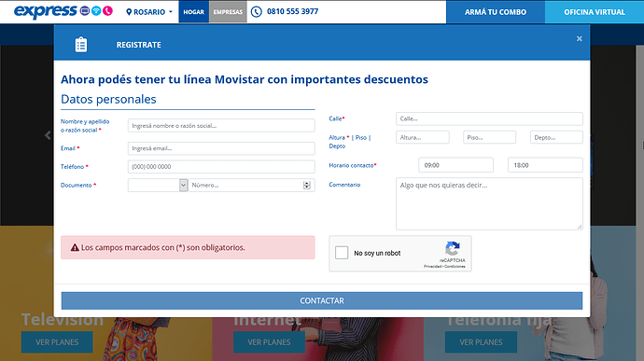
Task: Click the clock phone icon in the header
Action: click(257, 11)
